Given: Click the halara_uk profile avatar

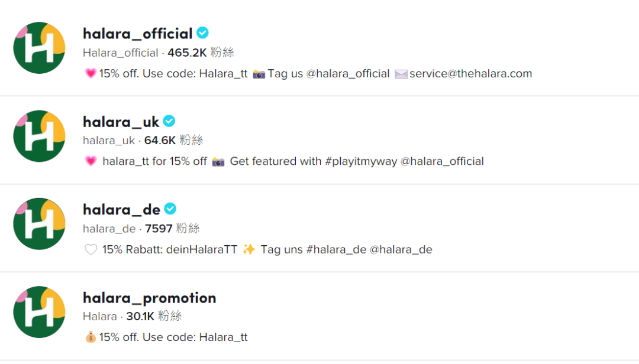Looking at the screenshot, I should 39,136.
